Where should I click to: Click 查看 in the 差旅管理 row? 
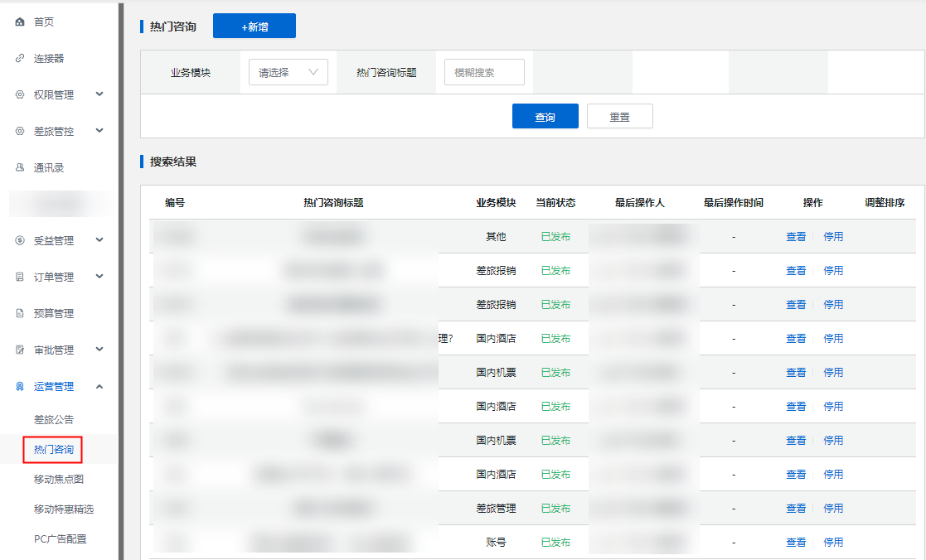pos(796,508)
